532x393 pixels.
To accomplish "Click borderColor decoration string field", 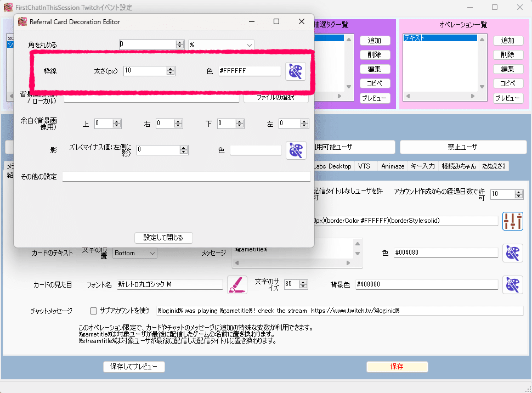I will pyautogui.click(x=406, y=221).
